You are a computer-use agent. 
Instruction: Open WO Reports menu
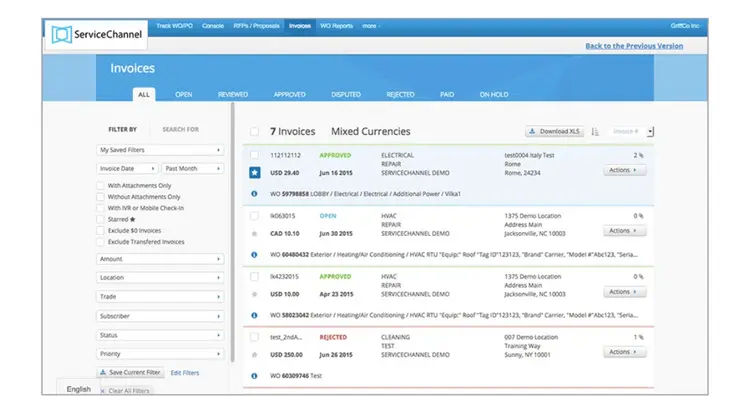336,26
